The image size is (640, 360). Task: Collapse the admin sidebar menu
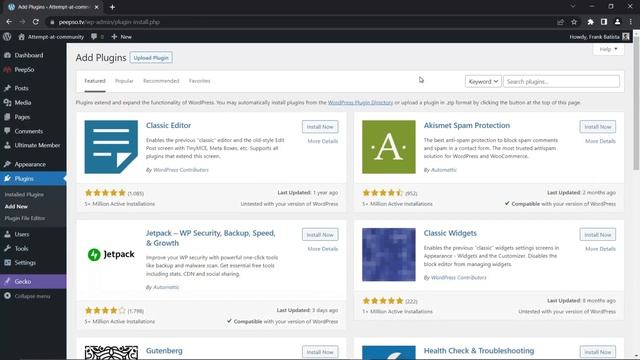coord(32,296)
